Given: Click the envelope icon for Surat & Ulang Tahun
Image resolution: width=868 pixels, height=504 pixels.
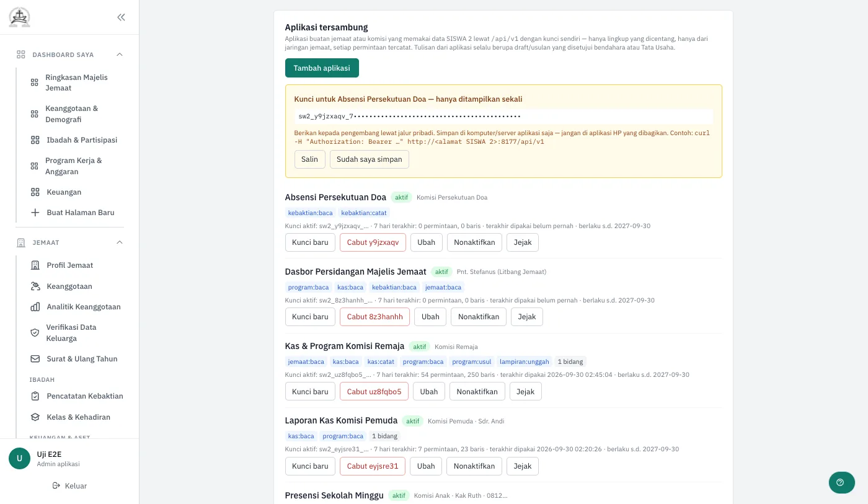Looking at the screenshot, I should click(x=35, y=359).
